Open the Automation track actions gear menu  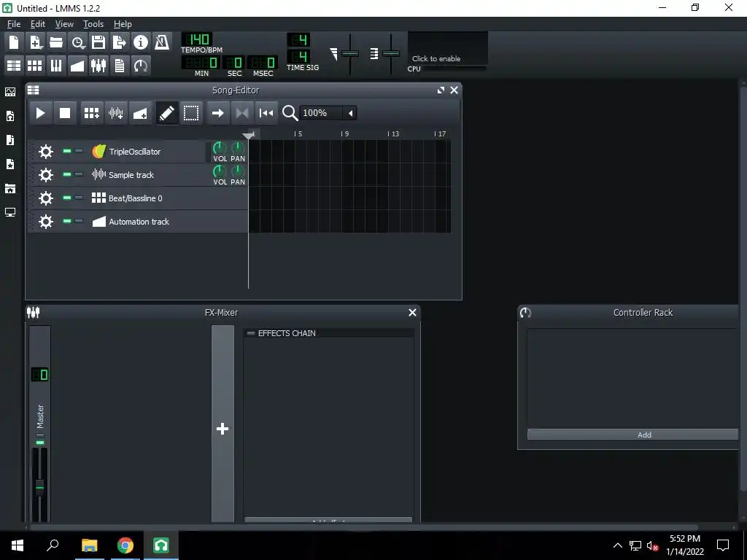[x=46, y=222]
